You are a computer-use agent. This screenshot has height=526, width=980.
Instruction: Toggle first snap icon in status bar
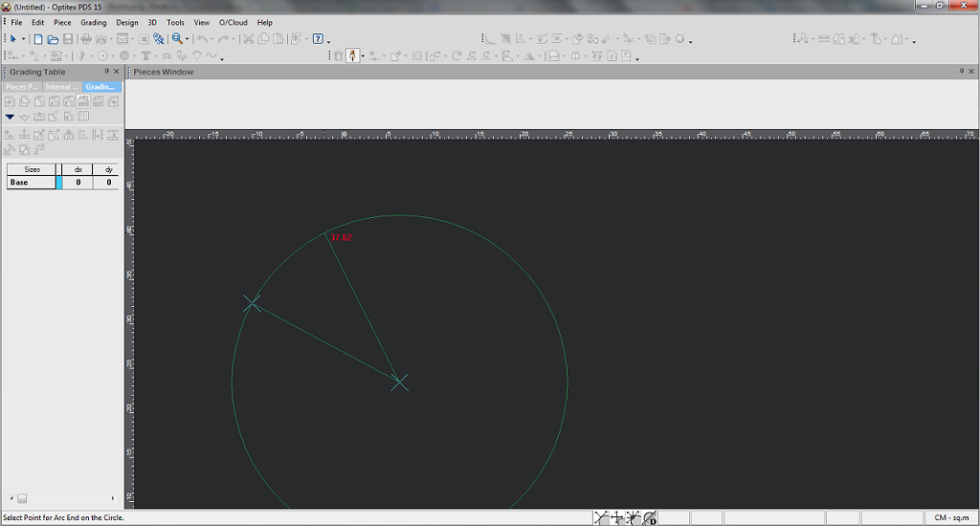pyautogui.click(x=601, y=517)
